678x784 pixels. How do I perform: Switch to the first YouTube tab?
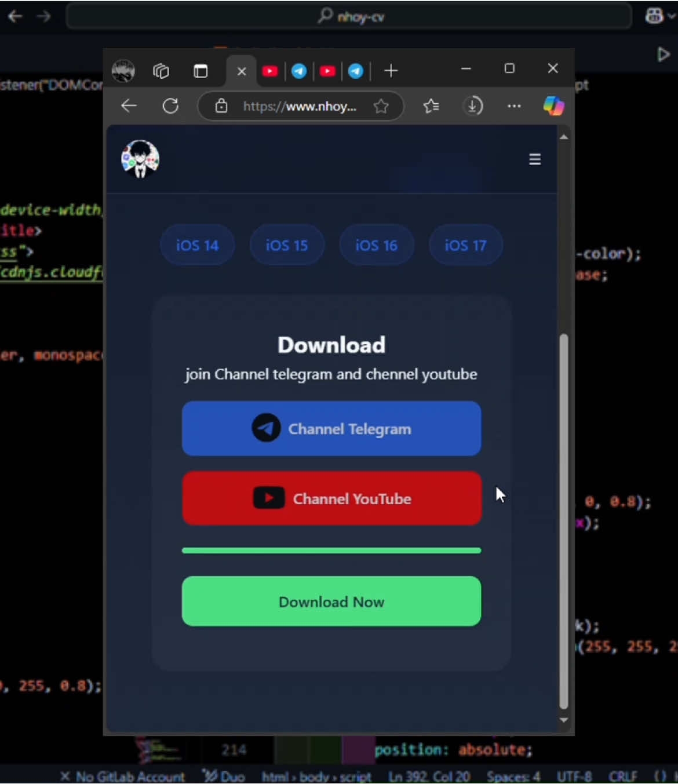[270, 71]
